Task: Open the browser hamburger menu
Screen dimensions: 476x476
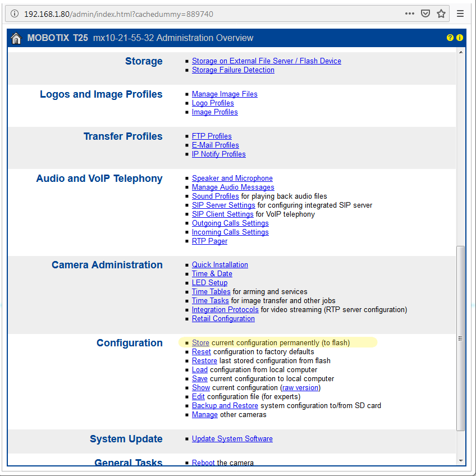Action: [x=460, y=13]
